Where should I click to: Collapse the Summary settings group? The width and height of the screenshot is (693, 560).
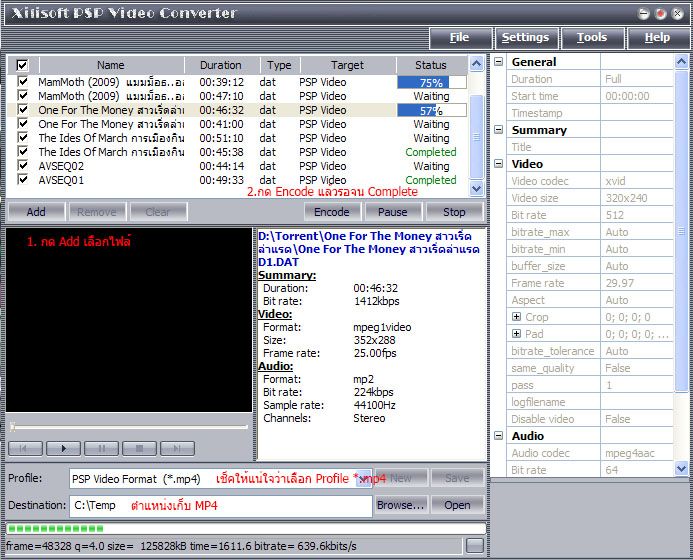click(499, 130)
